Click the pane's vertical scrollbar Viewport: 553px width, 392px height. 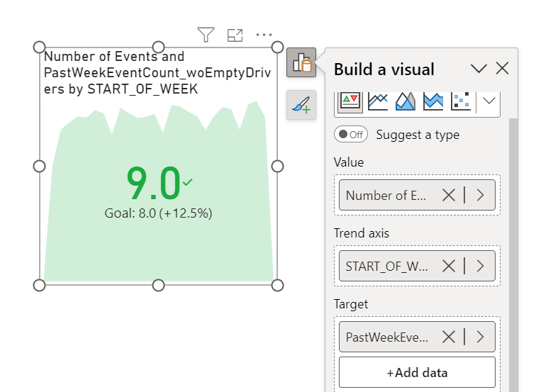coord(513,254)
